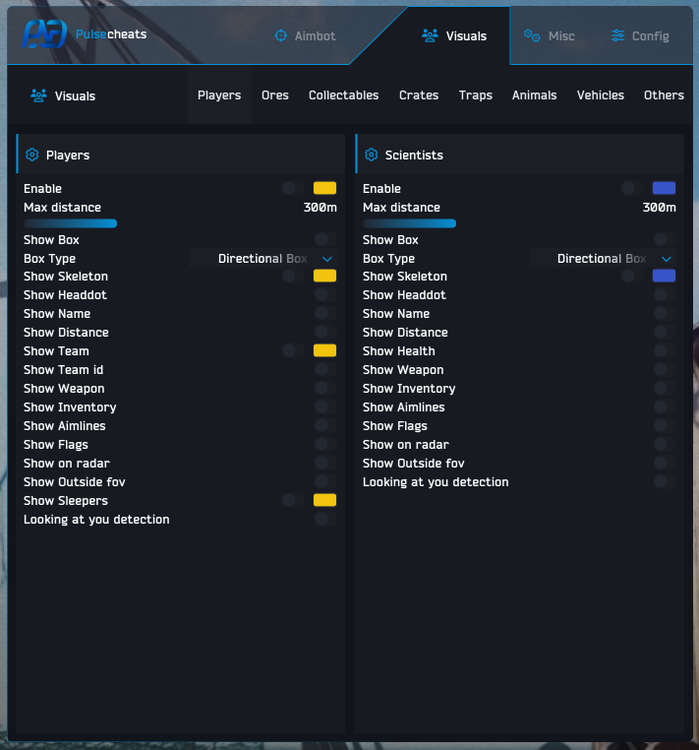The height and width of the screenshot is (750, 699).
Task: Click the Players panel gear icon
Action: (32, 155)
